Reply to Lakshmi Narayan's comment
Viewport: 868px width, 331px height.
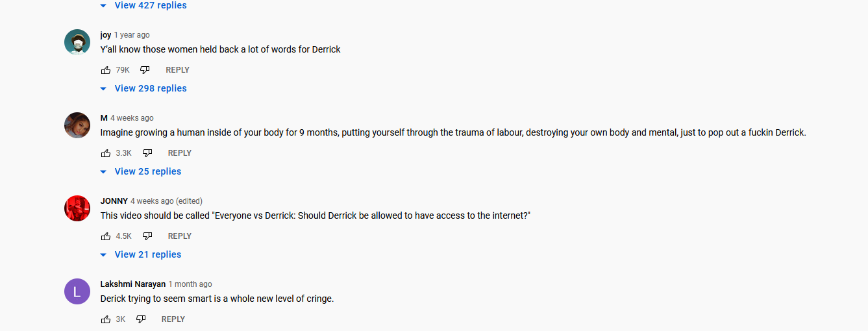point(173,319)
